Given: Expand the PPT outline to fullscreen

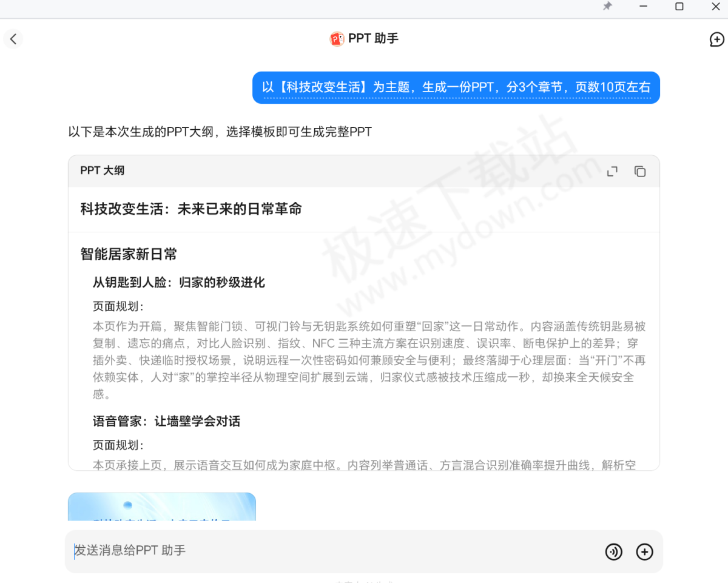Looking at the screenshot, I should point(612,171).
